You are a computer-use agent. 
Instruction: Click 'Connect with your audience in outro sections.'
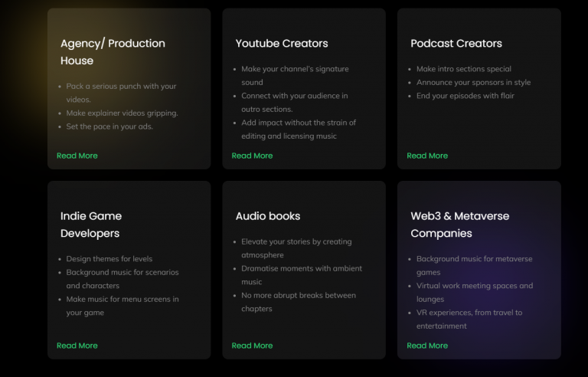point(295,103)
